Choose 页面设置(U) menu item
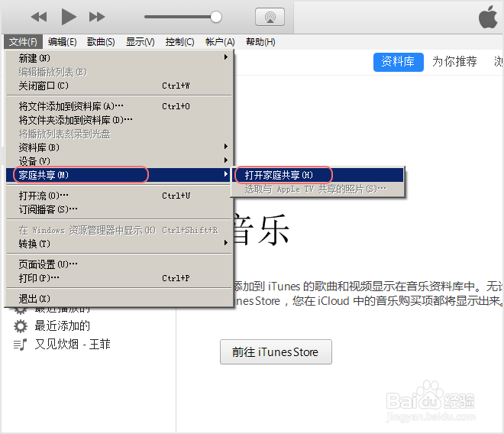The width and height of the screenshot is (504, 434). (x=119, y=264)
